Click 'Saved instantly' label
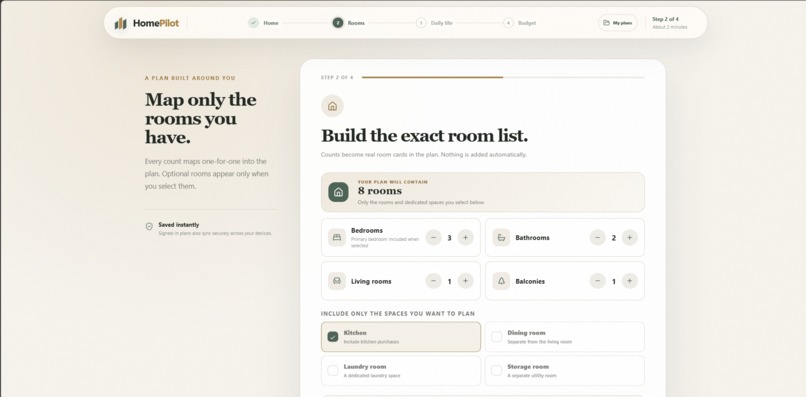Viewport: 806px width, 397px height. 178,225
